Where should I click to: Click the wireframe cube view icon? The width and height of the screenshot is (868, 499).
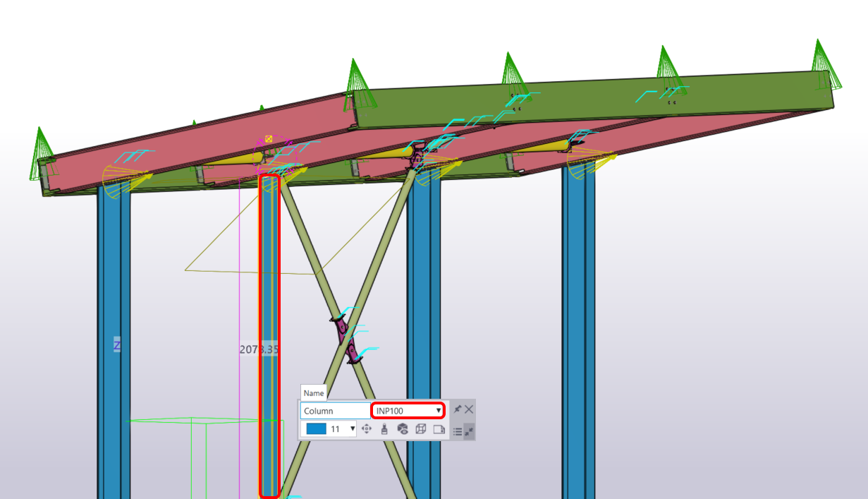point(422,428)
